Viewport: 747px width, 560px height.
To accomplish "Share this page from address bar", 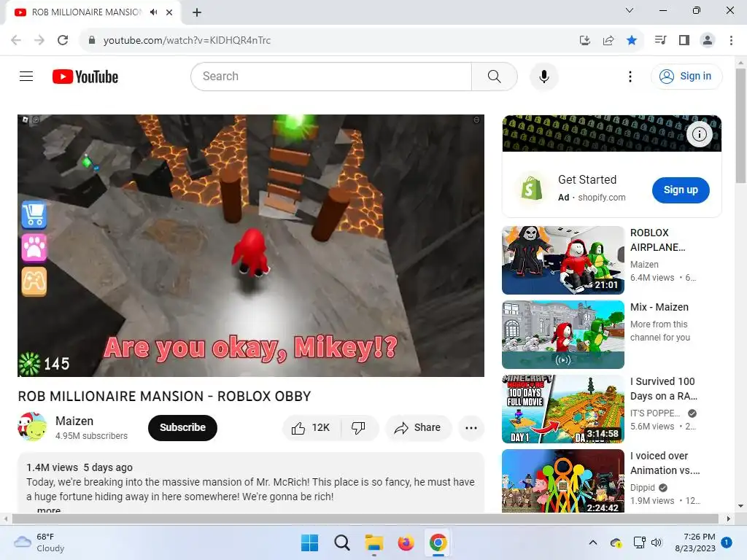I will point(608,40).
